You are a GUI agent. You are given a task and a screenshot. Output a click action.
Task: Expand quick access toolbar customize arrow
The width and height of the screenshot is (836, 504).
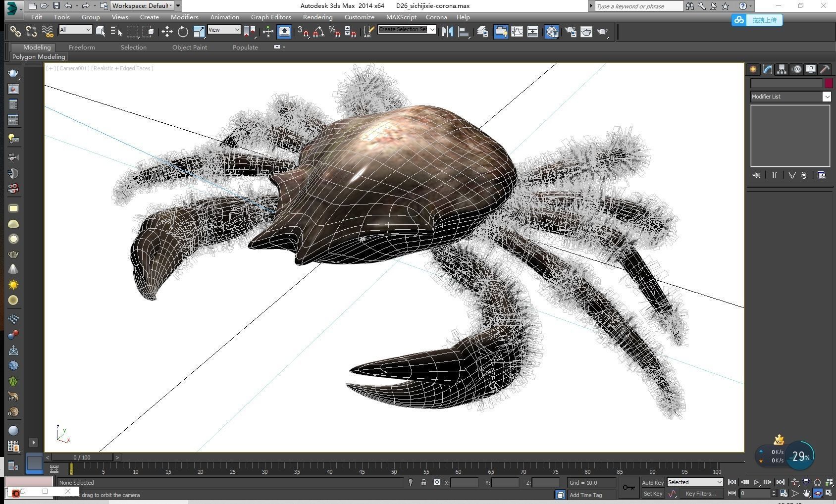[x=178, y=6]
